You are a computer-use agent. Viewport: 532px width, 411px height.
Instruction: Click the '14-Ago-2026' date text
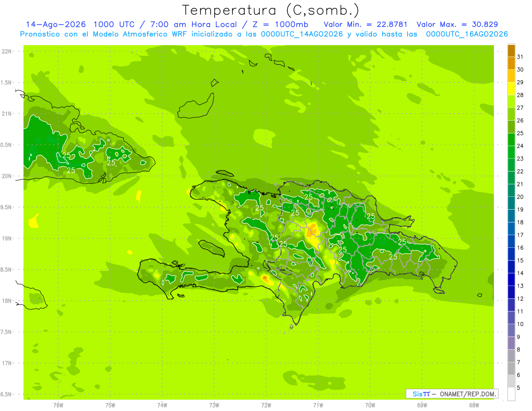56,24
